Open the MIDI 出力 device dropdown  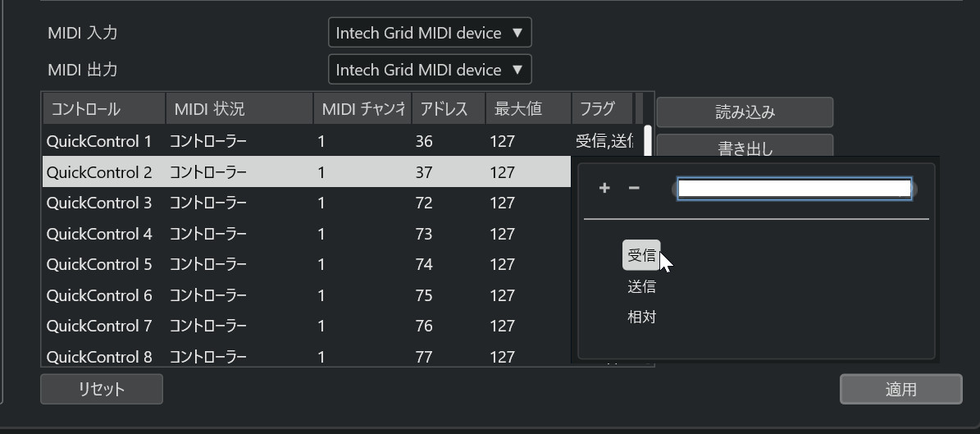(430, 70)
